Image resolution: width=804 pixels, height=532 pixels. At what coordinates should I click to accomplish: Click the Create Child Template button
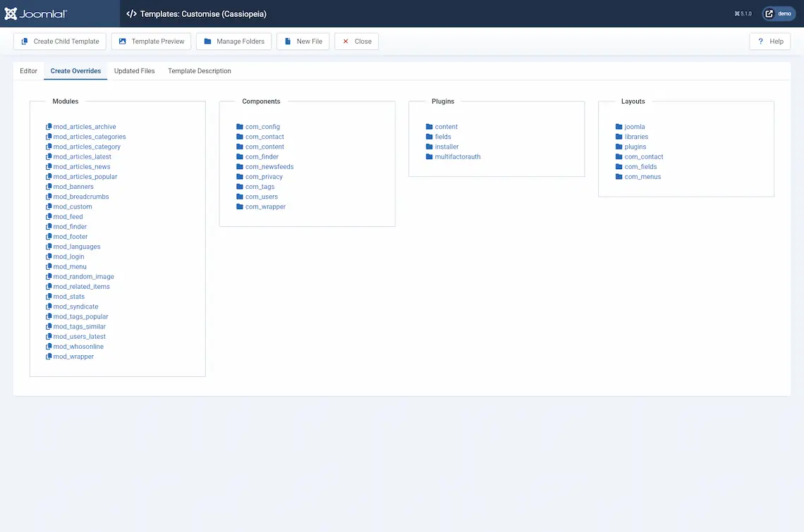pyautogui.click(x=59, y=41)
